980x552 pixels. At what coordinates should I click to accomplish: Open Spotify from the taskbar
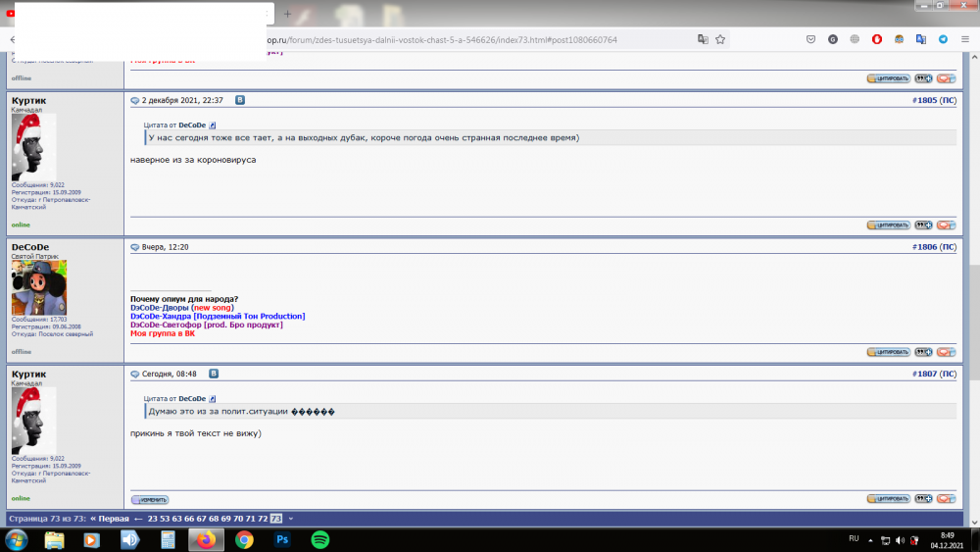pos(320,540)
